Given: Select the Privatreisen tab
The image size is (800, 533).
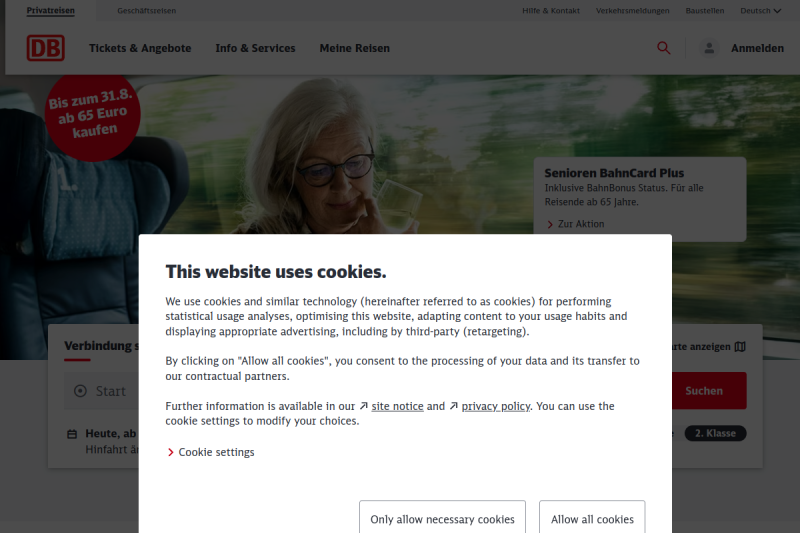Looking at the screenshot, I should tap(51, 11).
